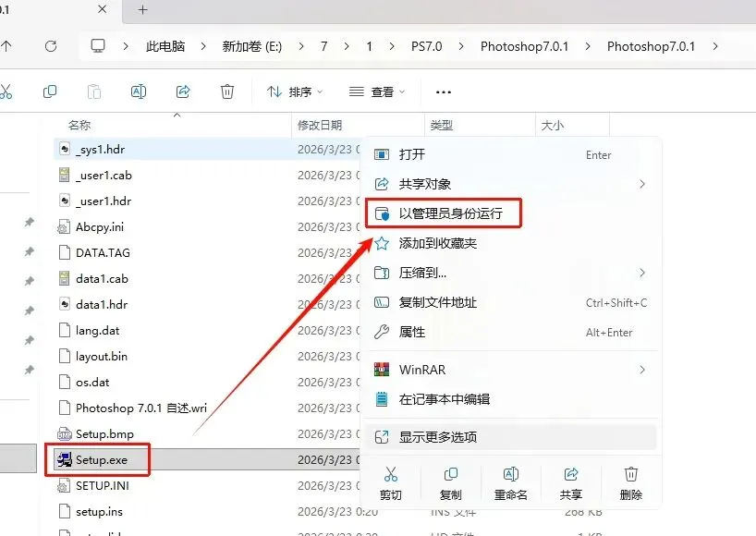
Task: Select the setup.ins file
Action: coord(99,511)
